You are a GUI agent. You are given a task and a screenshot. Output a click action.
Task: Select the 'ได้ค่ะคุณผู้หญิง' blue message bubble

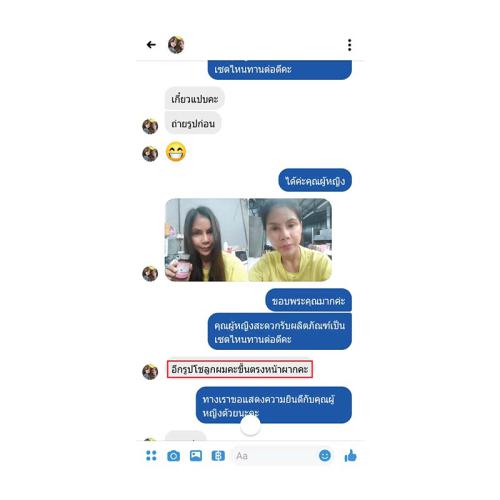315,180
